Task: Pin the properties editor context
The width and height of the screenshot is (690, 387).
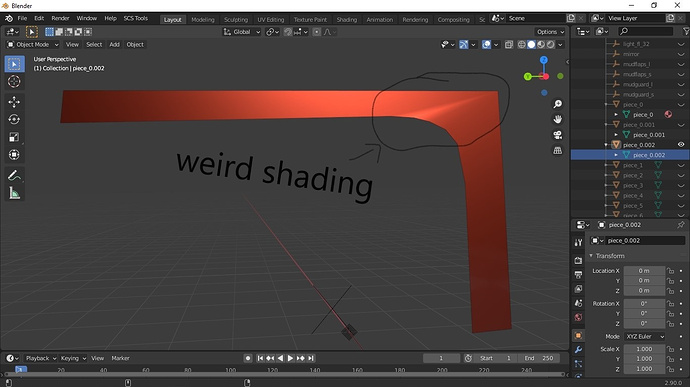Action: pyautogui.click(x=681, y=225)
